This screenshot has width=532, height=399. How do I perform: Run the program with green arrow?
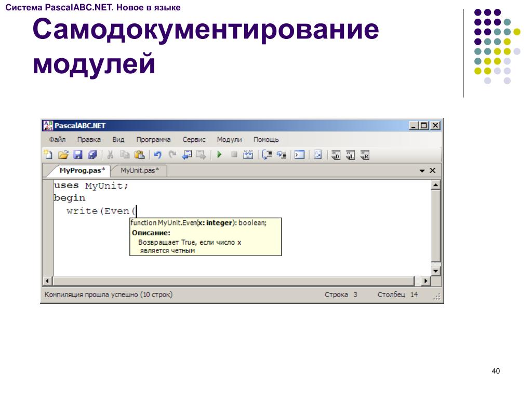pyautogui.click(x=219, y=155)
